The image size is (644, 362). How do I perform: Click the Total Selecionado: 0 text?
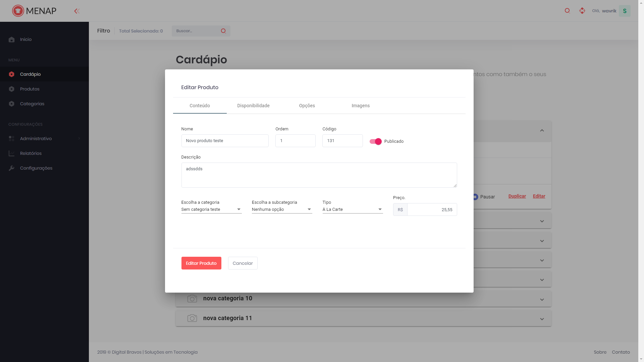pos(141,31)
